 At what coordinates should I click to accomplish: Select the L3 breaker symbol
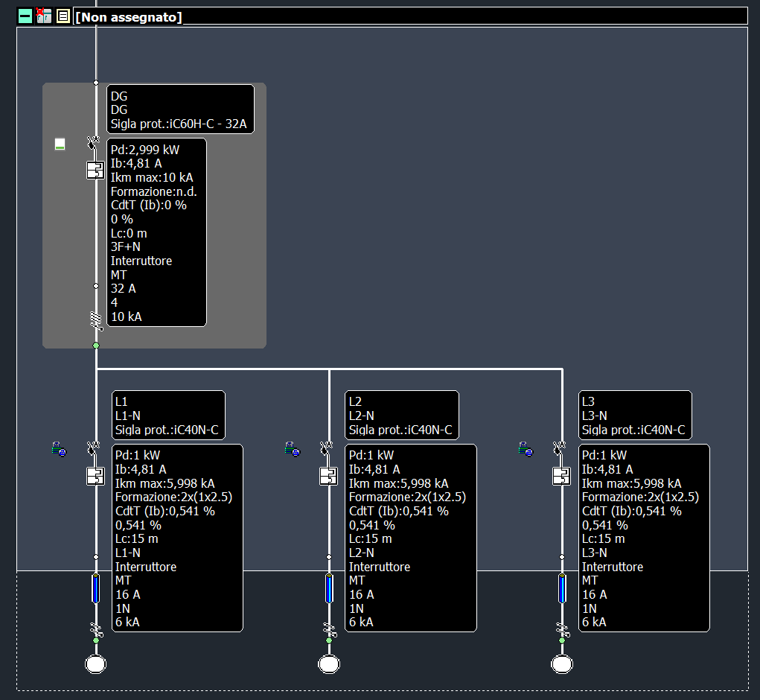coord(561,476)
